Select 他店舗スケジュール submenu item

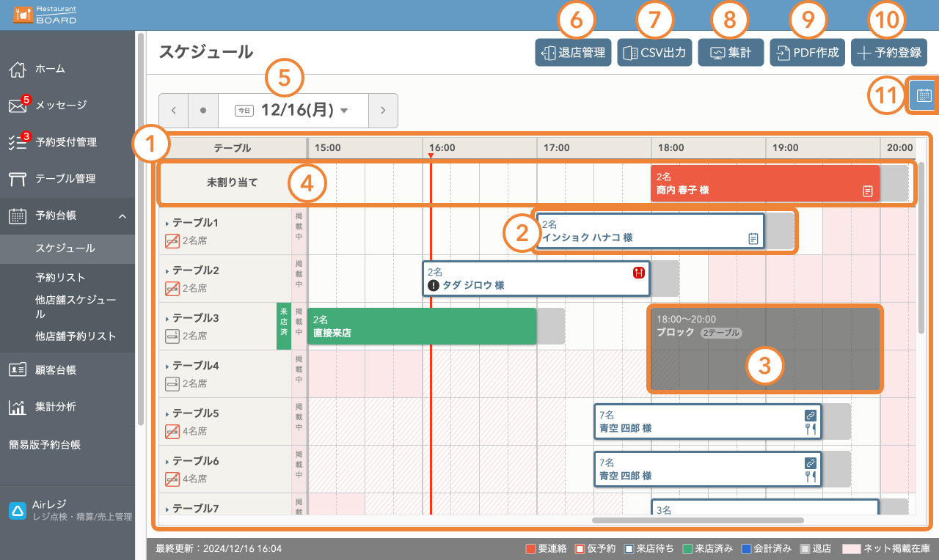point(75,307)
